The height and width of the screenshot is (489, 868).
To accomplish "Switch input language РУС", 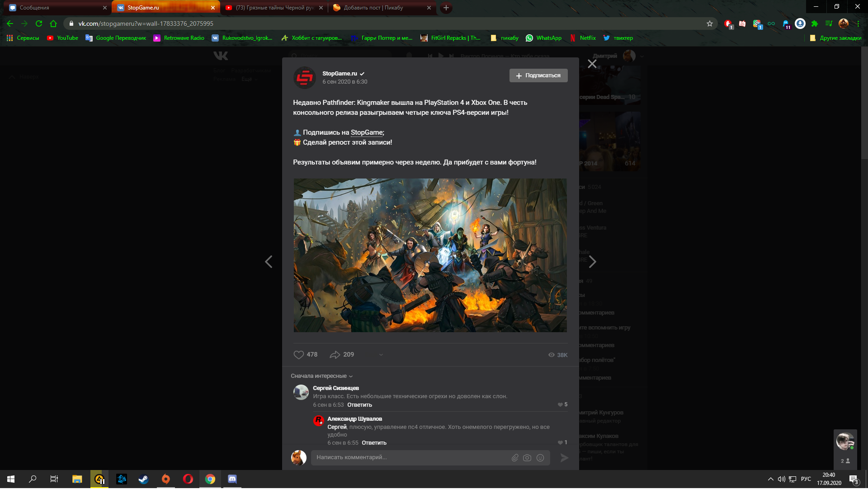I will [x=806, y=480].
